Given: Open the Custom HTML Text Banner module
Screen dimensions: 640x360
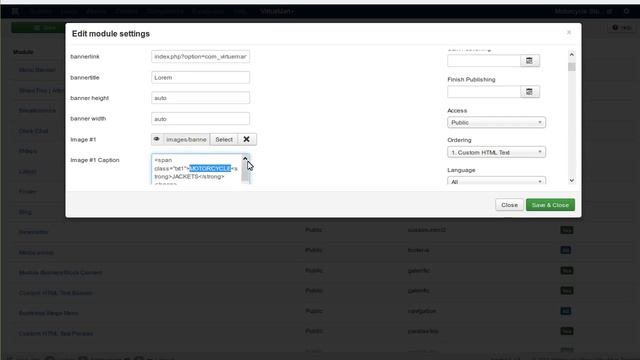Looking at the screenshot, I should click(56, 293).
